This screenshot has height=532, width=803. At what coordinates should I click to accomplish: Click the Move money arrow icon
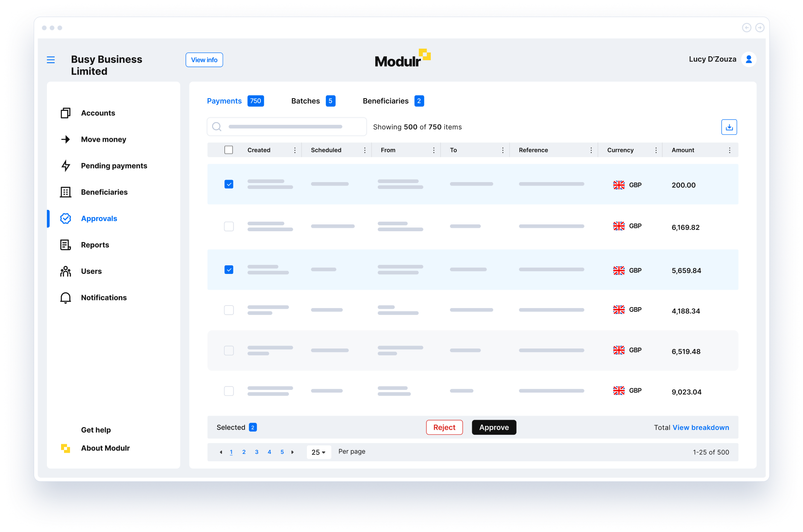pos(65,140)
